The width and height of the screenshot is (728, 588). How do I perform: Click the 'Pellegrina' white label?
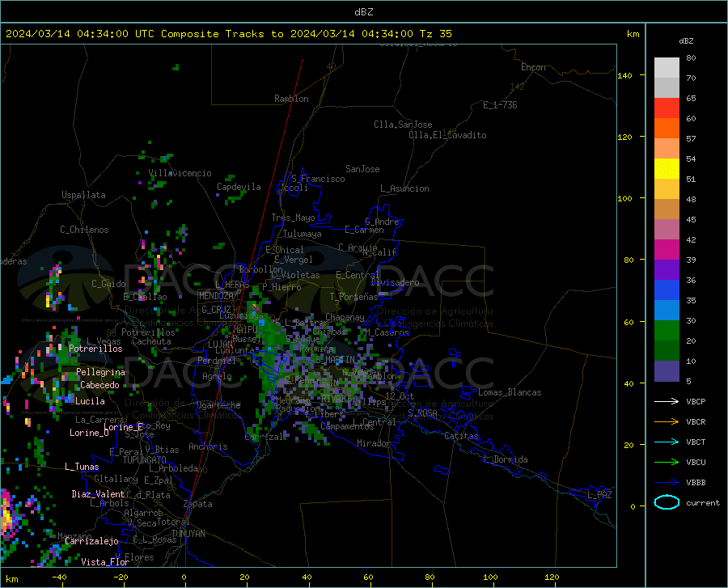tap(101, 372)
